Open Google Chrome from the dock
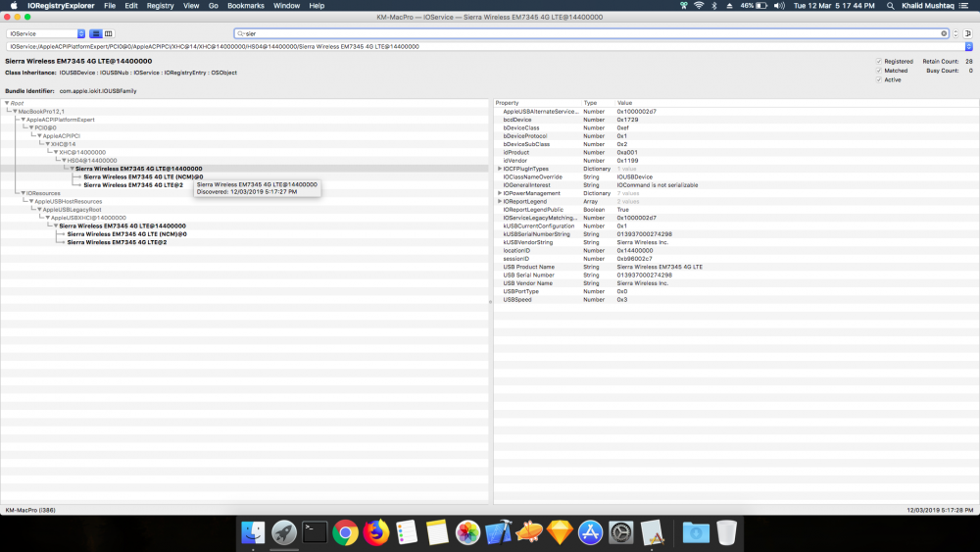 (345, 532)
